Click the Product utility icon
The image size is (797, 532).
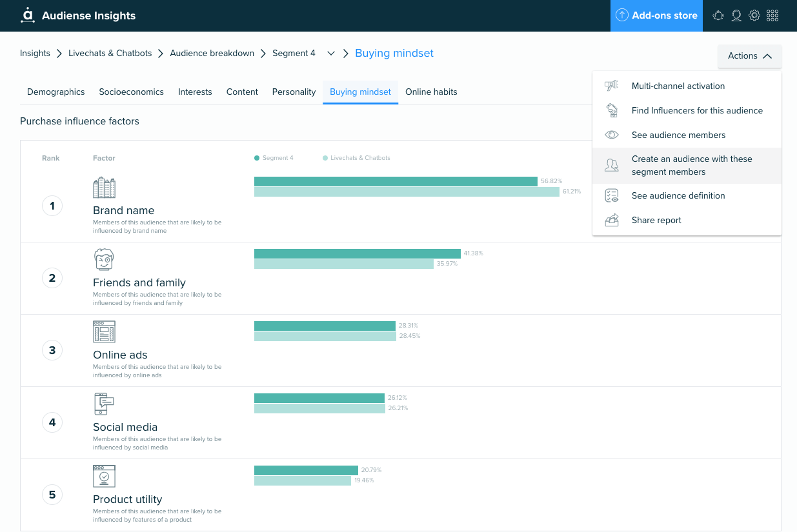point(104,477)
